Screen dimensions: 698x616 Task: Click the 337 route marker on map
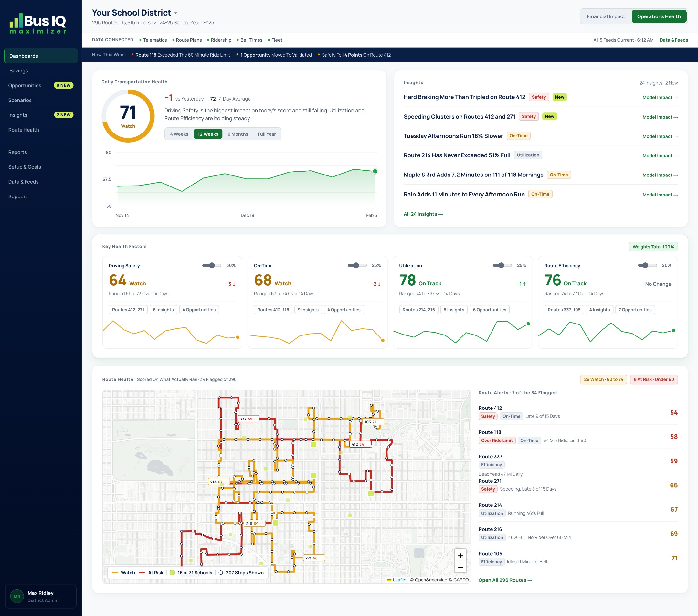[x=248, y=419]
